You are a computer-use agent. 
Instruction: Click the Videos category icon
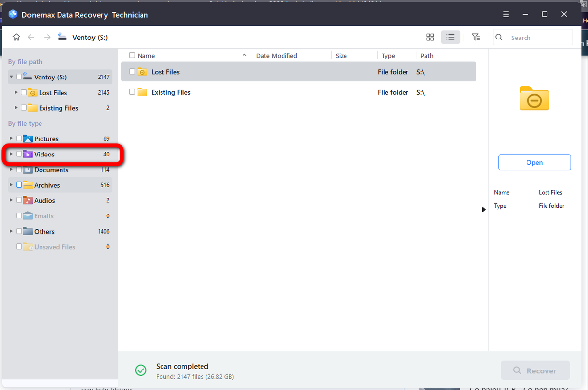pos(28,154)
